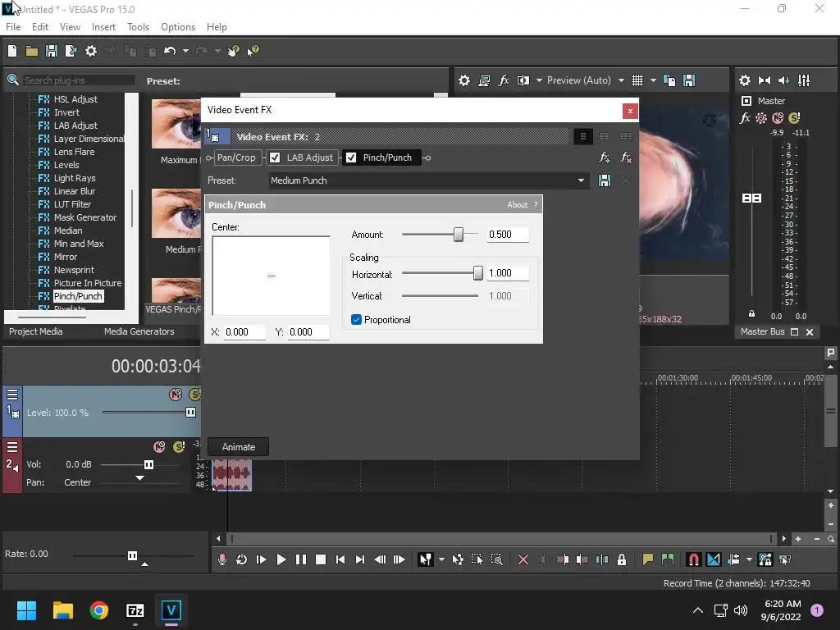Viewport: 840px width, 630px height.
Task: Select Pan/Crop in effect chain
Action: tap(236, 157)
